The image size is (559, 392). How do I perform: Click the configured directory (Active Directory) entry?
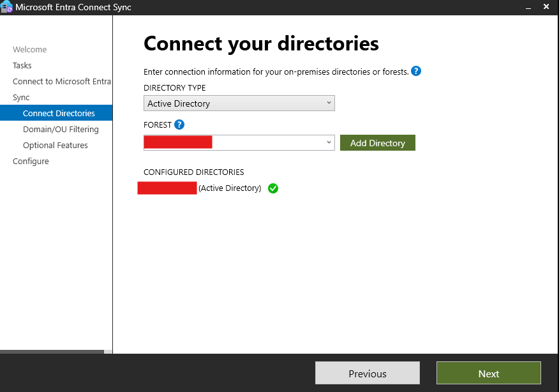(x=200, y=188)
